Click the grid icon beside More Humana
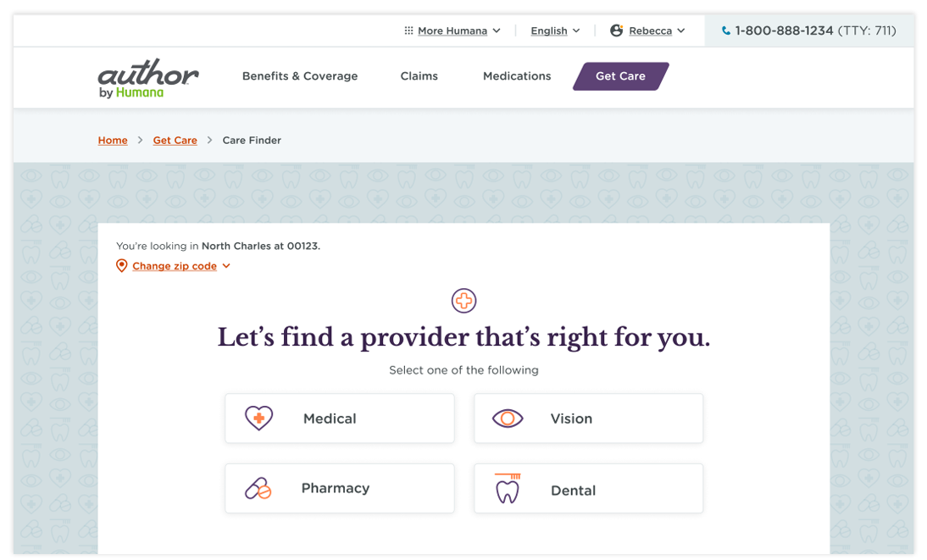Viewport: 927px width, 560px height. (x=408, y=30)
